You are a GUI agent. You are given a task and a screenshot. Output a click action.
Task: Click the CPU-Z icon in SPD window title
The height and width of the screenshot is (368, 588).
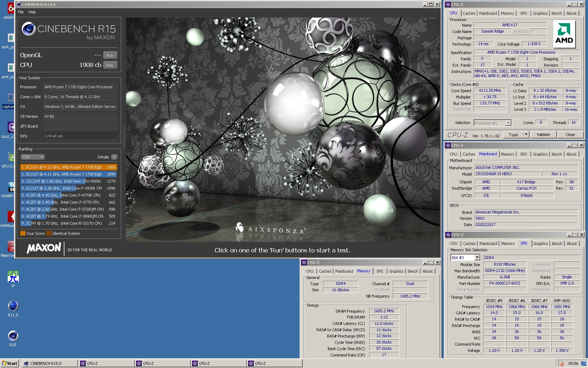click(x=448, y=235)
